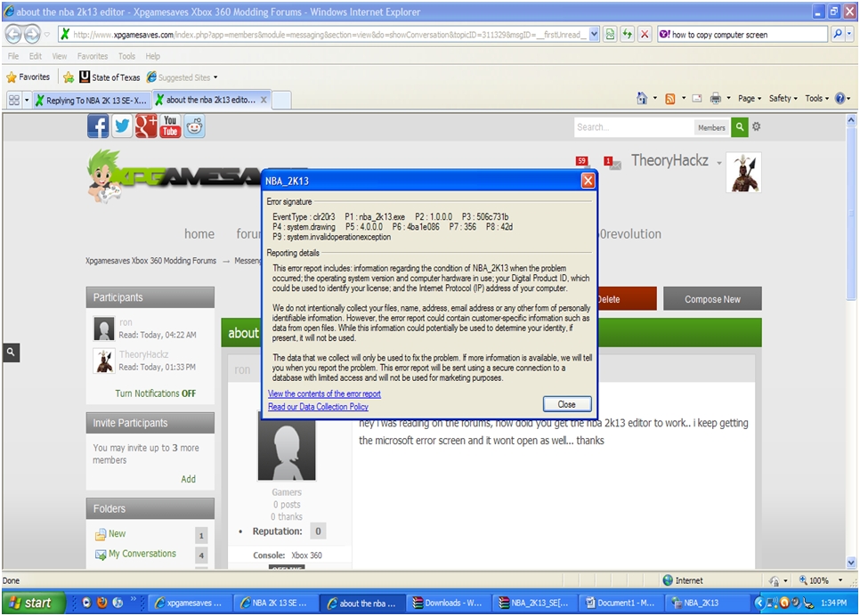Click the IE stop loading X icon
Image resolution: width=860 pixels, height=616 pixels.
point(645,35)
